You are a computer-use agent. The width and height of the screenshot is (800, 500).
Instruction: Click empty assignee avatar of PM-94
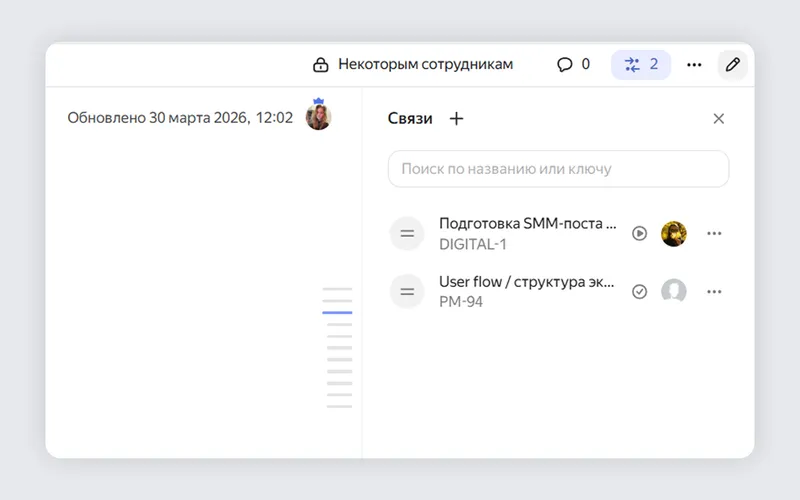[x=673, y=291]
